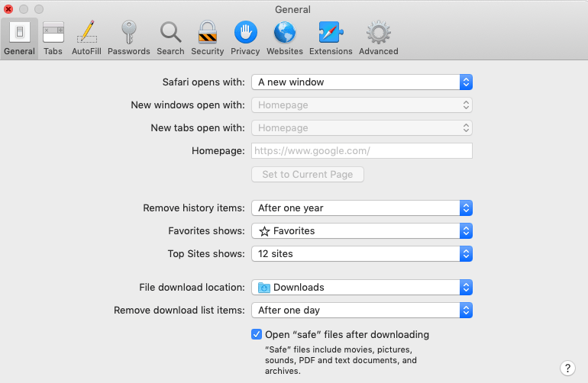Image resolution: width=588 pixels, height=383 pixels.
Task: Open the Passwords key preferences
Action: click(128, 38)
